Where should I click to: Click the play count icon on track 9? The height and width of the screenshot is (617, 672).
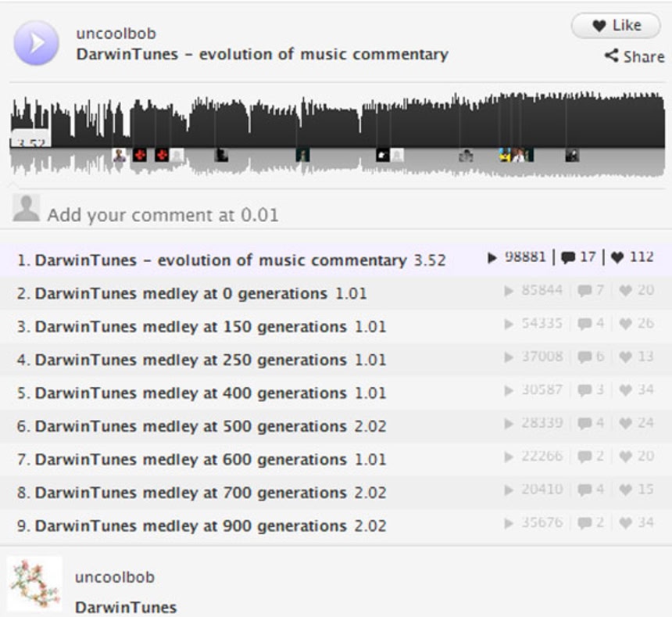[509, 523]
